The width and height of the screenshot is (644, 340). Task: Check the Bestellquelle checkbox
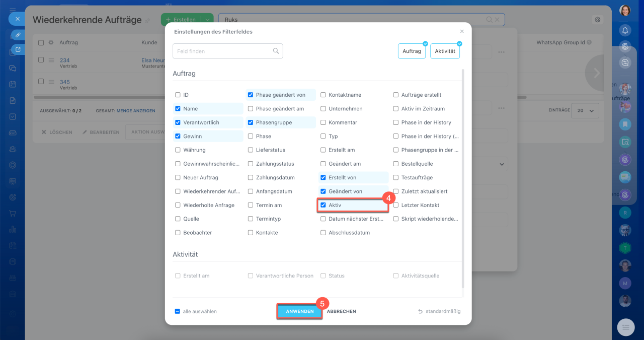coord(396,164)
